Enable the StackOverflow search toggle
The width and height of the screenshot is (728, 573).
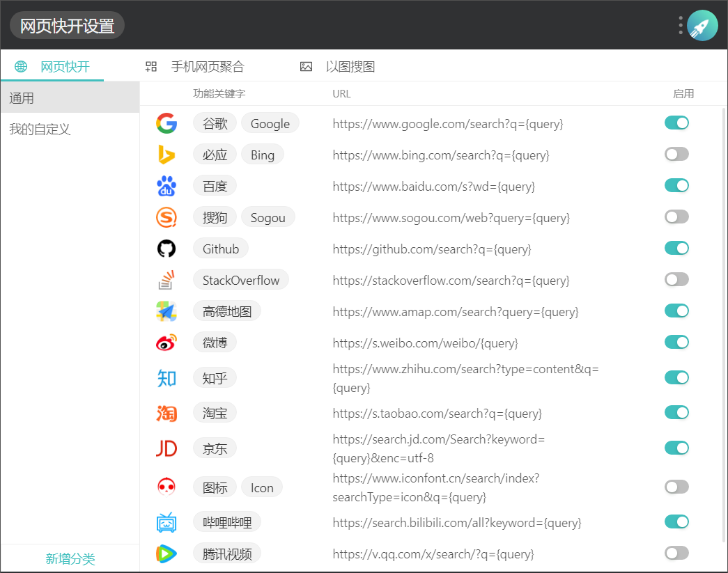click(x=676, y=279)
